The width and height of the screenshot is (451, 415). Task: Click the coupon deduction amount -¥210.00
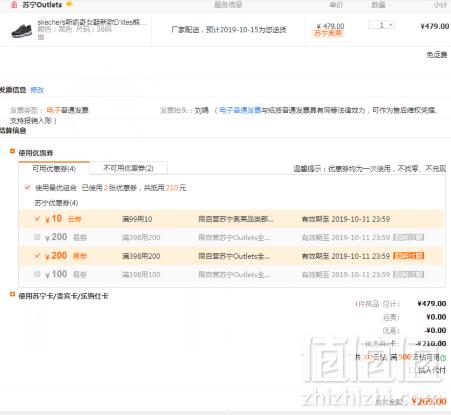431,343
